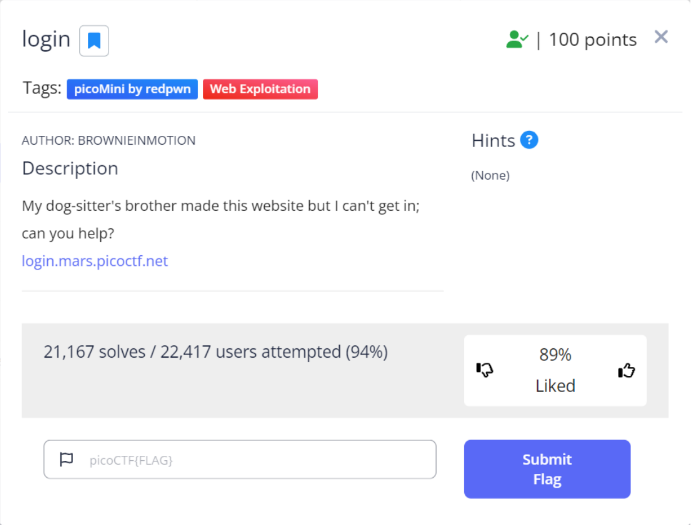691x525 pixels.
Task: Close the challenge dialog with X
Action: (661, 37)
